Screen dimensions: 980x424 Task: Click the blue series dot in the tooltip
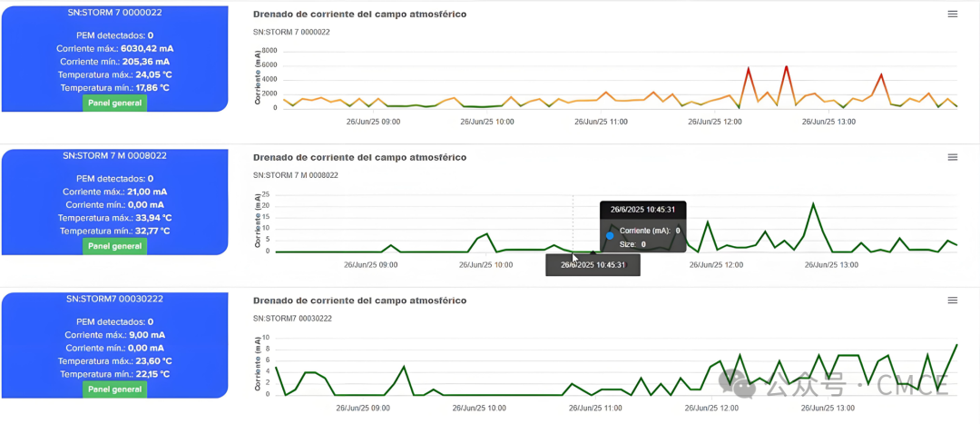(x=610, y=236)
